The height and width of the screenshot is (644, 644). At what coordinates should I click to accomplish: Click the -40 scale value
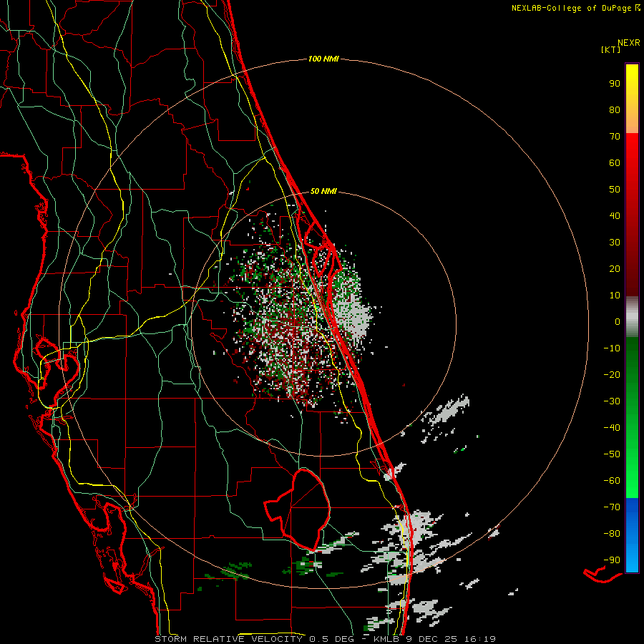tap(612, 428)
